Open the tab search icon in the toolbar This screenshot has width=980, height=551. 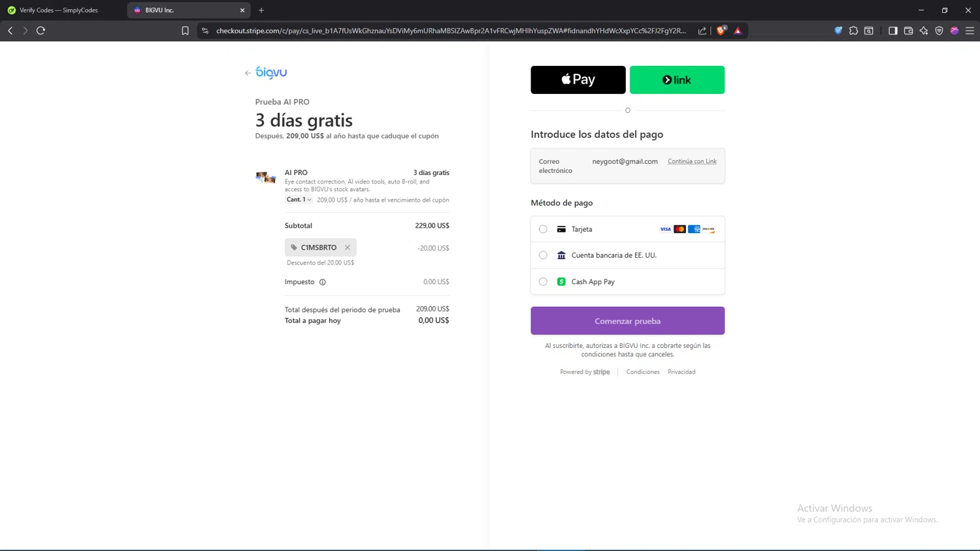[869, 31]
